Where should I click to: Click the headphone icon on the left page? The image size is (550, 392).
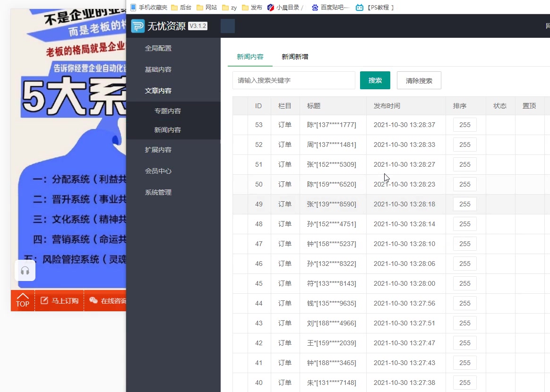click(x=25, y=270)
